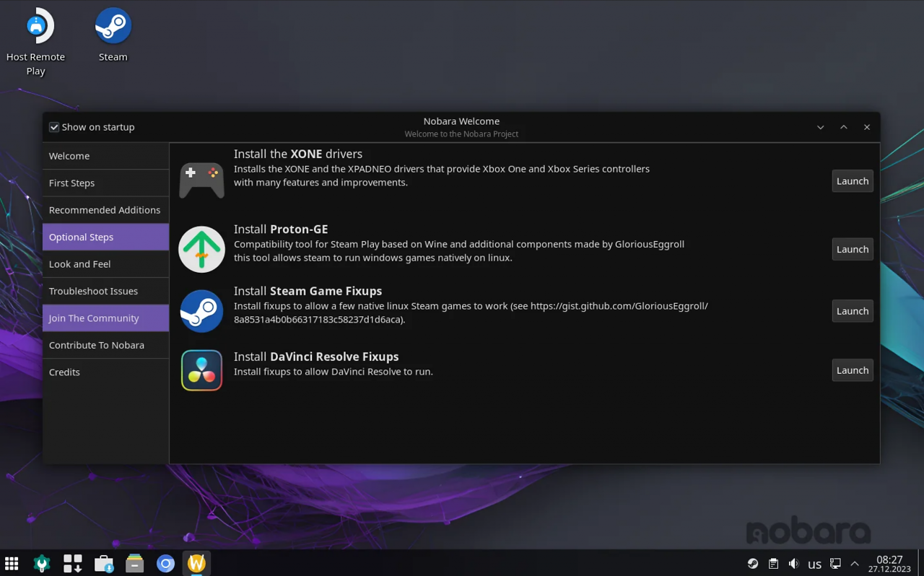Launch the XONE drivers installer
This screenshot has height=576, width=924.
[853, 181]
